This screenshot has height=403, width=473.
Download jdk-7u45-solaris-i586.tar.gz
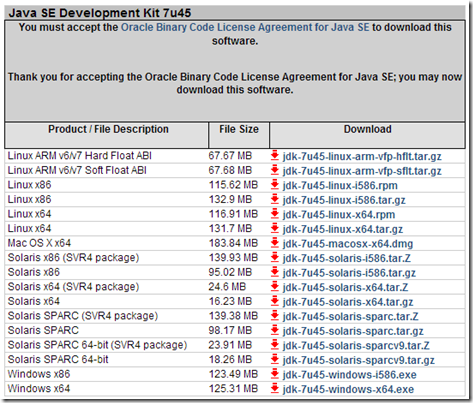coord(349,273)
